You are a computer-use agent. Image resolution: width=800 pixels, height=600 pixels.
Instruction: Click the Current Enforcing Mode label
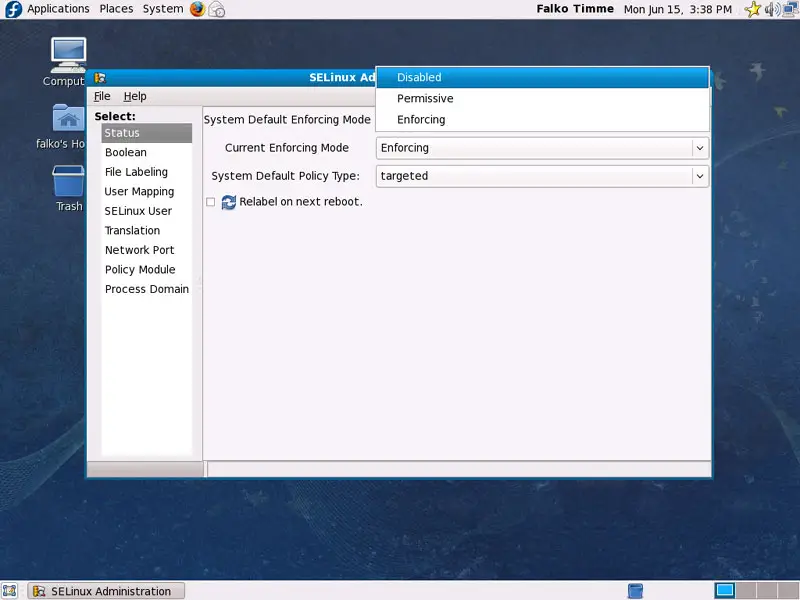(x=287, y=148)
